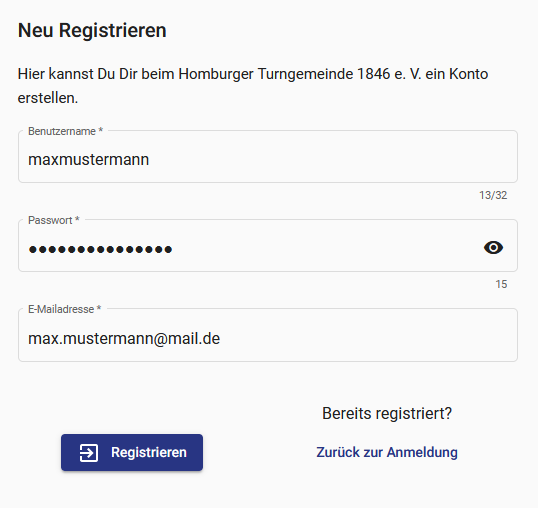Click the arrow icon inside Registrieren button
538x508 pixels.
coord(89,453)
